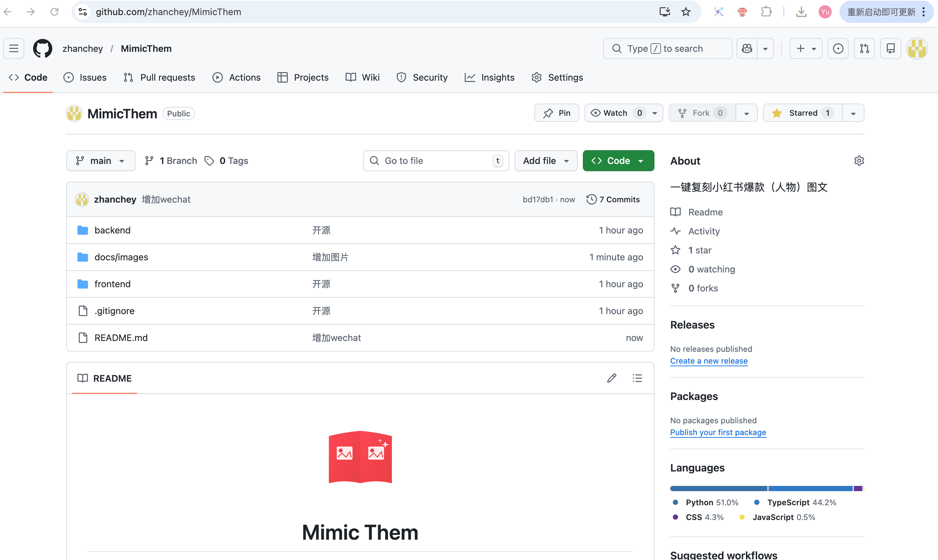Bookmark the page with the star icon
The image size is (938, 560).
tap(686, 12)
